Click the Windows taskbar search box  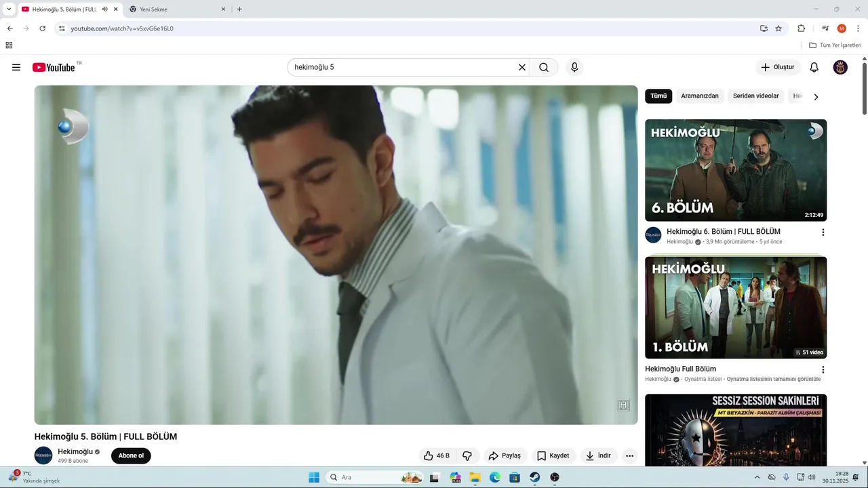point(374,477)
